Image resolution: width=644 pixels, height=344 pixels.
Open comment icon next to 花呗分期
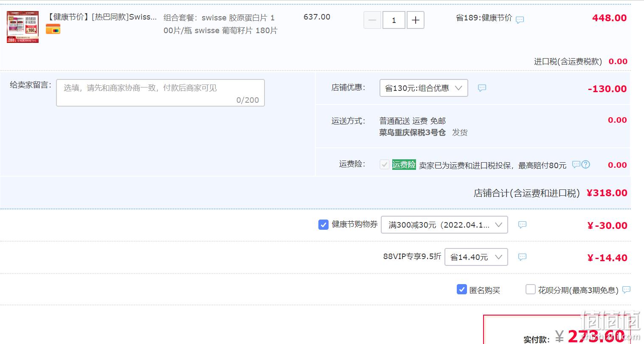[627, 290]
